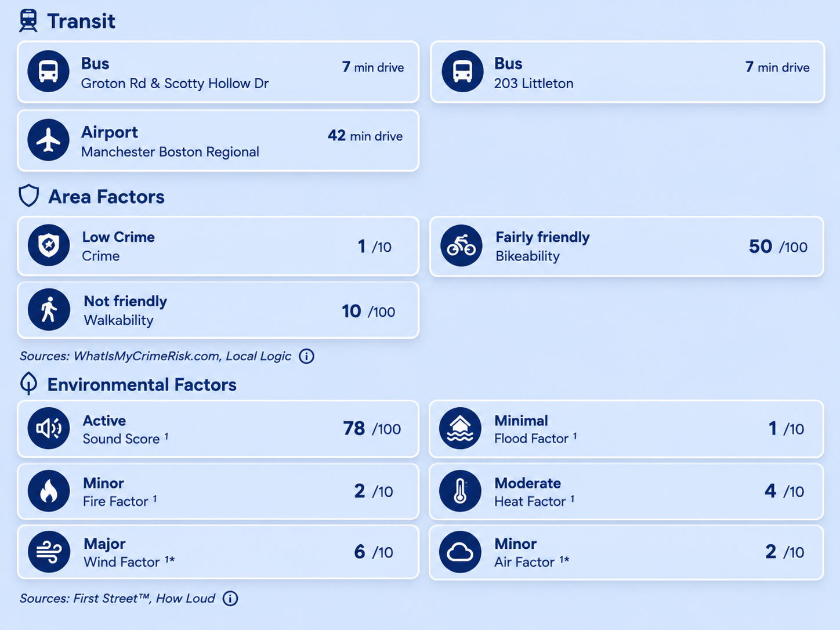Open the Fairly friendly Bikeability card
Image resolution: width=840 pixels, height=630 pixels.
[627, 247]
